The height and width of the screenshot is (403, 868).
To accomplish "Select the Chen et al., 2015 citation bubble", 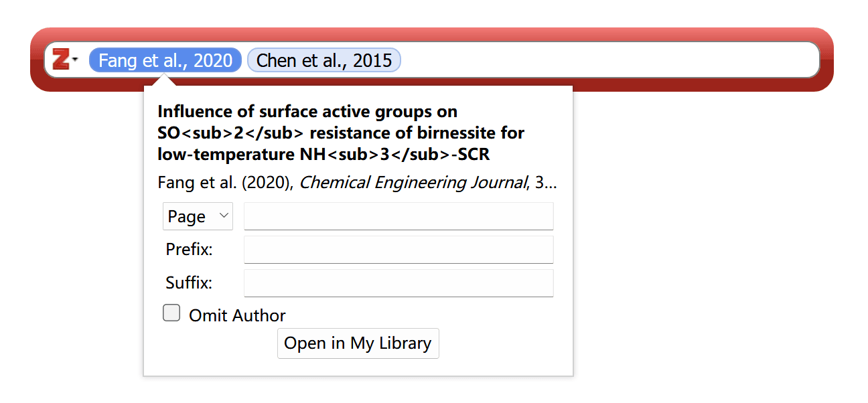I will [x=324, y=60].
